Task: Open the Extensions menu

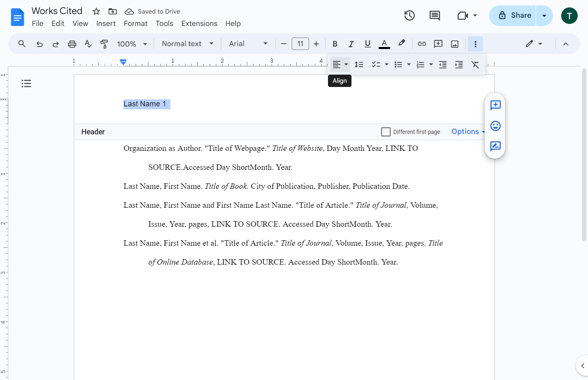Action: coord(199,23)
